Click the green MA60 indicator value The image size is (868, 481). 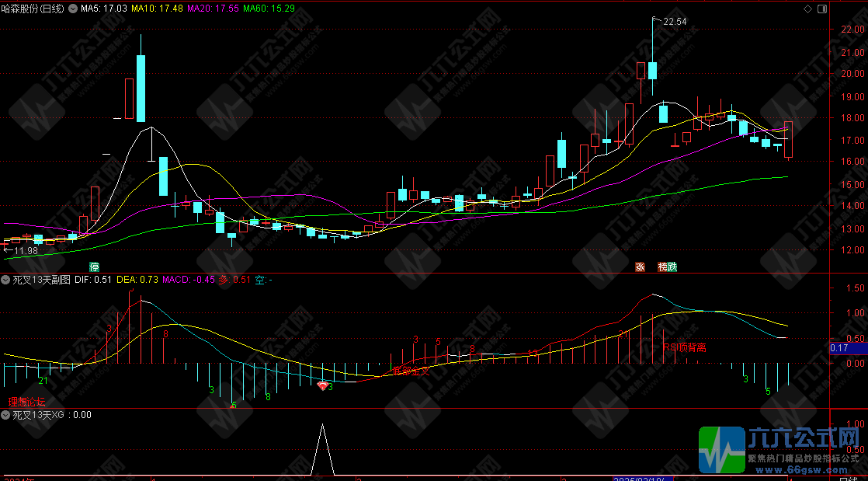[269, 9]
